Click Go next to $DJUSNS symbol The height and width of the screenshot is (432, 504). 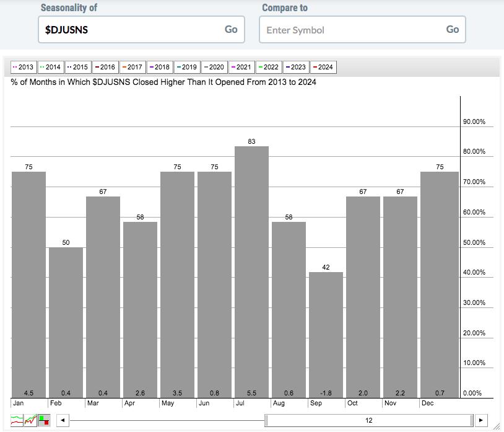tap(231, 29)
